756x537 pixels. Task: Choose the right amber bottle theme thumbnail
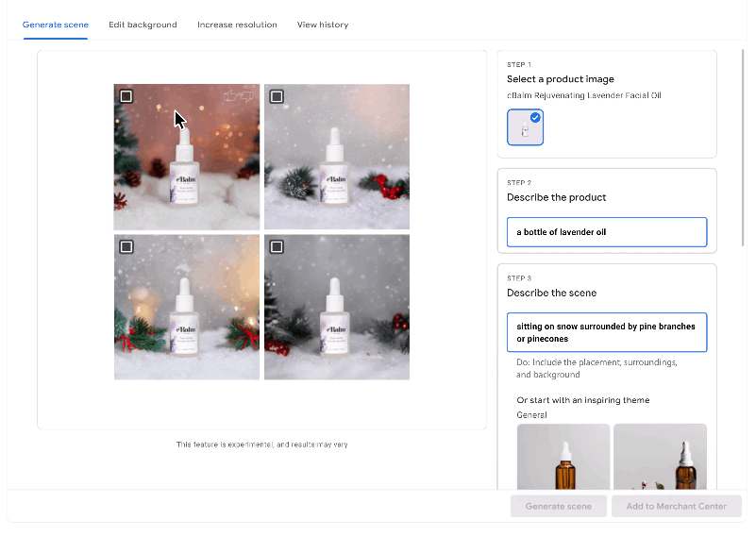[660, 457]
